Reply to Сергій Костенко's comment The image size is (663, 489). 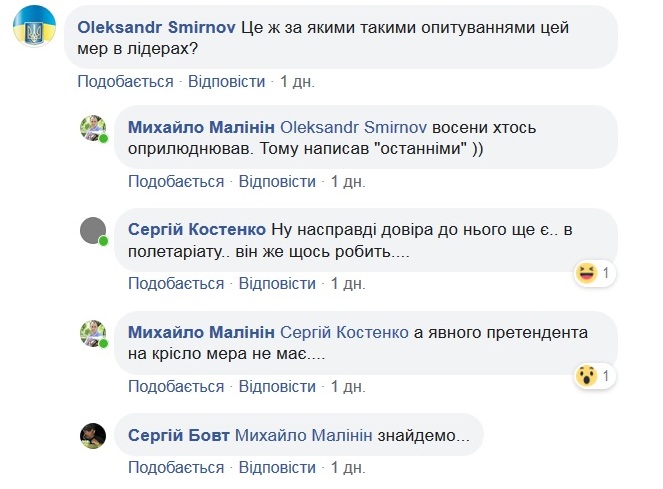[x=279, y=284]
